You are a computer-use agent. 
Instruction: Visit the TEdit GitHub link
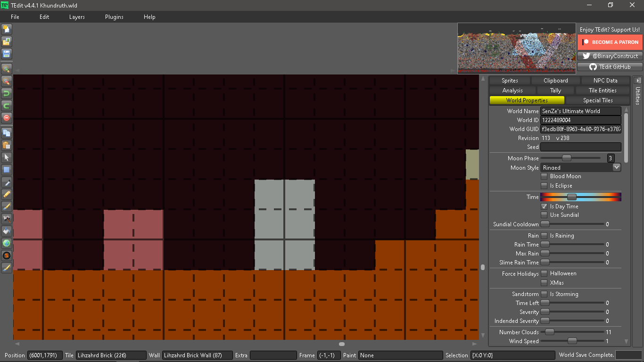point(610,66)
